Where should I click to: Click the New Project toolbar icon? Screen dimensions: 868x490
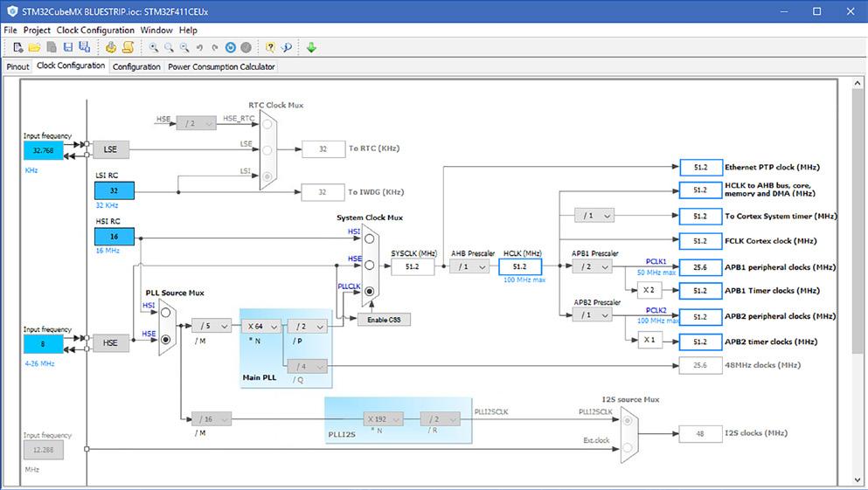pyautogui.click(x=17, y=47)
